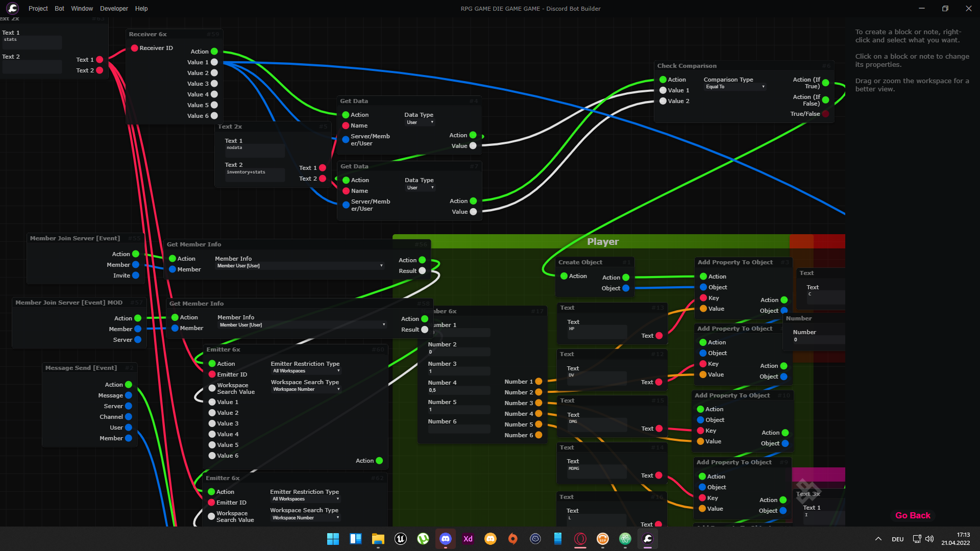Click the Discord Bot Builder logo icon
980x551 pixels.
click(13, 8)
